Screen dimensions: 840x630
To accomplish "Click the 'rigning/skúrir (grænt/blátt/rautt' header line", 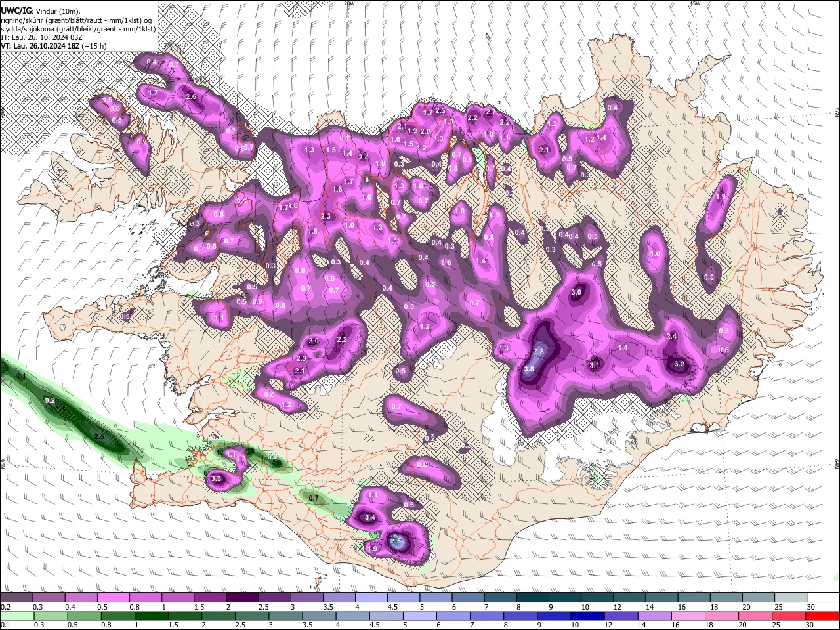I will point(76,20).
